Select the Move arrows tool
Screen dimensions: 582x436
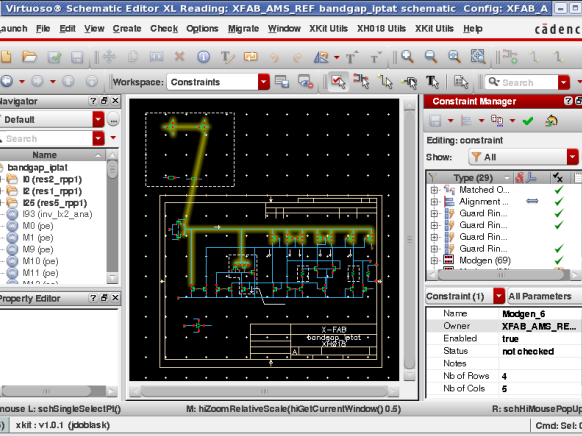point(109,57)
